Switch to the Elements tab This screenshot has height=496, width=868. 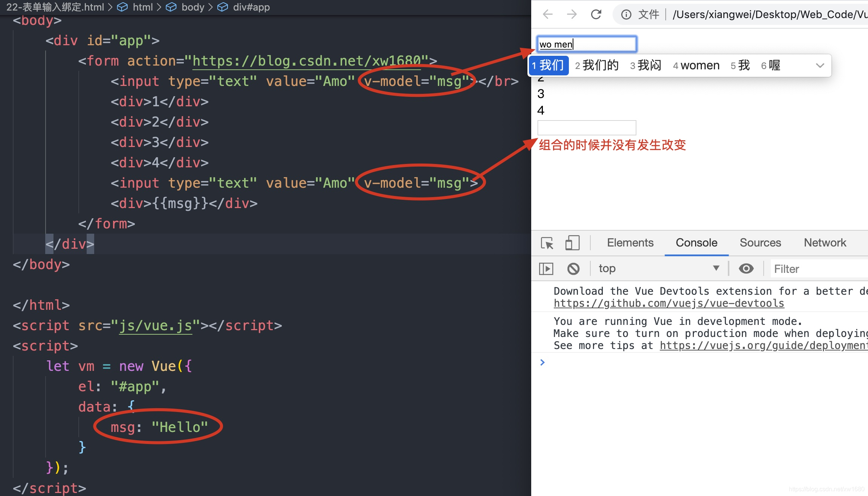point(630,243)
